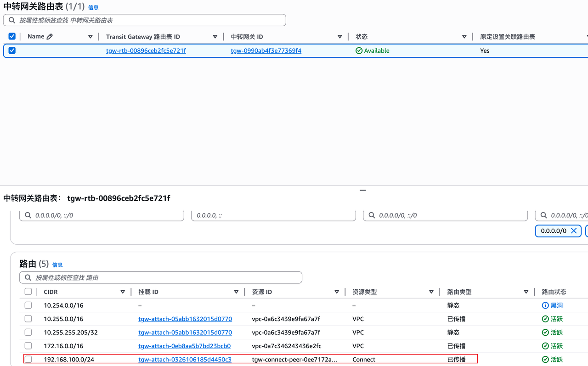This screenshot has width=588, height=366.
Task: Click the 黑洞 info status icon
Action: (x=545, y=305)
